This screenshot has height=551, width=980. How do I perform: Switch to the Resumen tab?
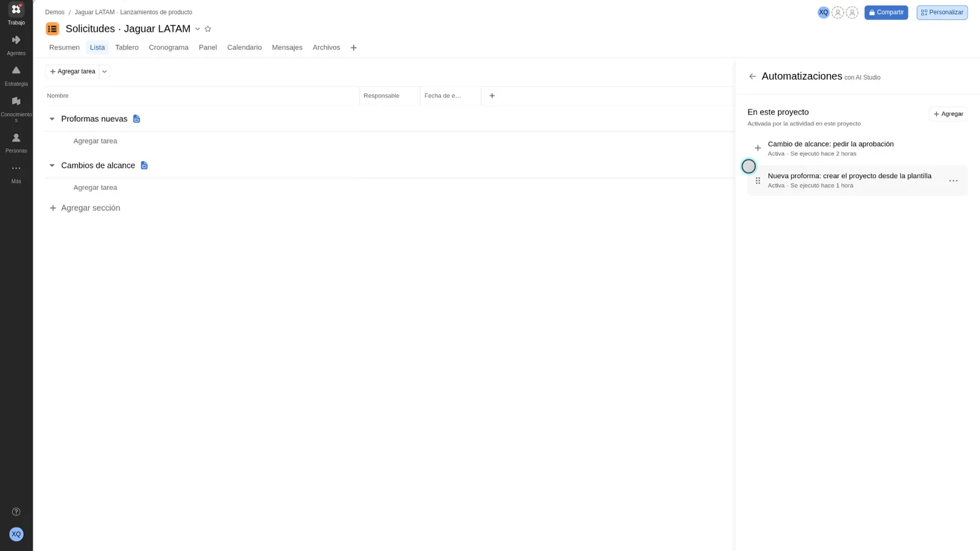pos(64,47)
